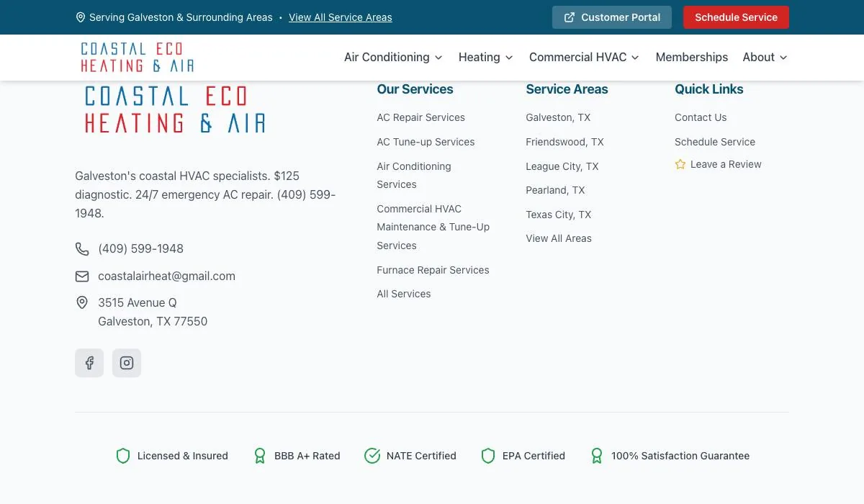Click the BBB A+ Rated label
The image size is (864, 504).
coord(307,456)
